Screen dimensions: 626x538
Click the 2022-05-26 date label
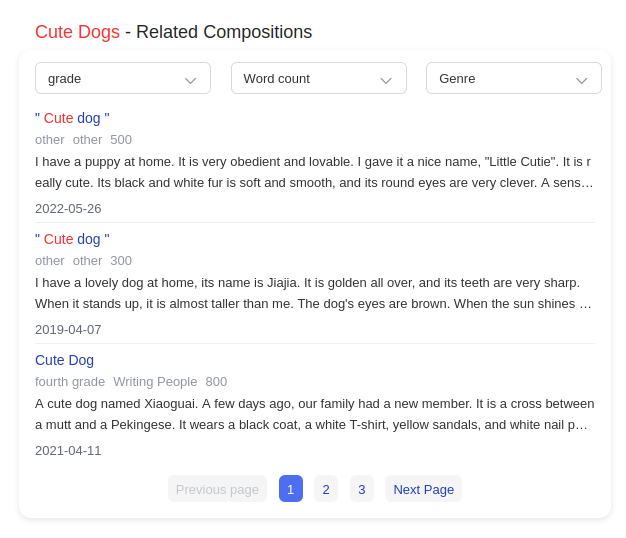[68, 209]
